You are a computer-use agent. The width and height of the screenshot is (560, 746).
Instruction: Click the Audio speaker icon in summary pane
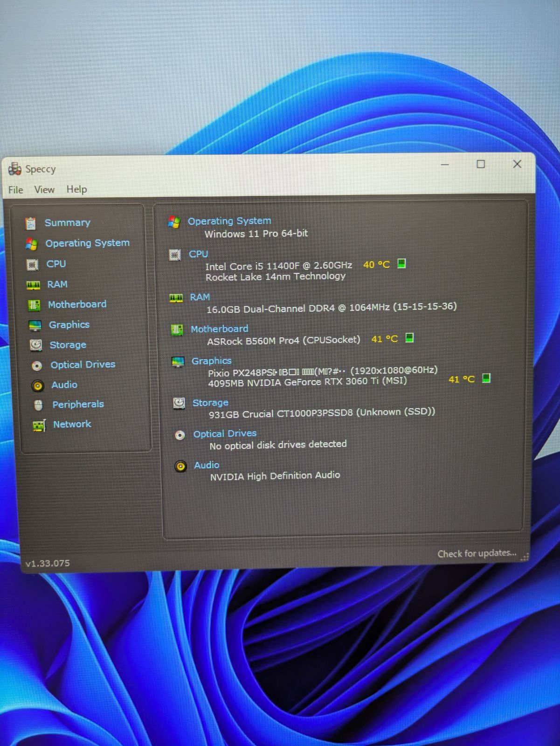[x=181, y=466]
